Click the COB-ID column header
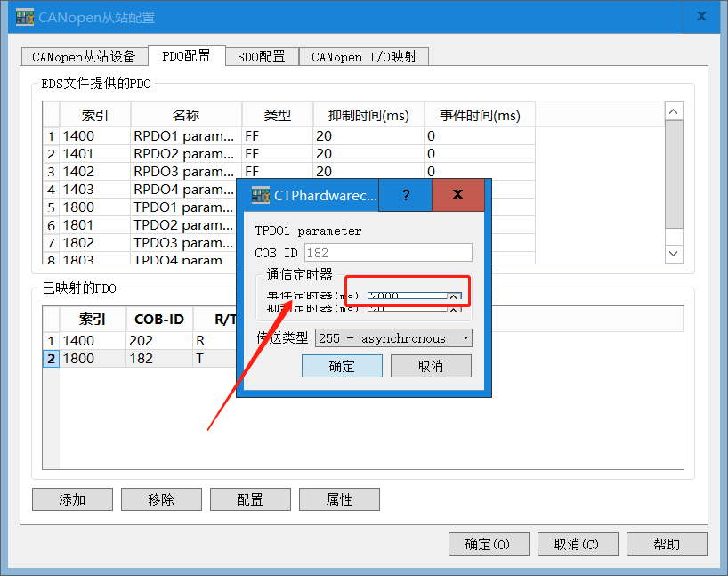This screenshot has height=576, width=728. tap(159, 319)
